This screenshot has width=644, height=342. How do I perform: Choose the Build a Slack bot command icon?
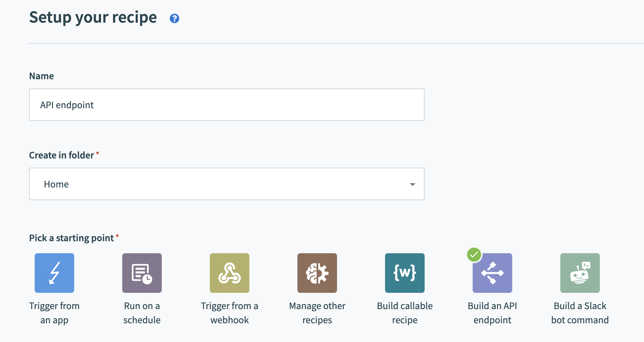[580, 273]
